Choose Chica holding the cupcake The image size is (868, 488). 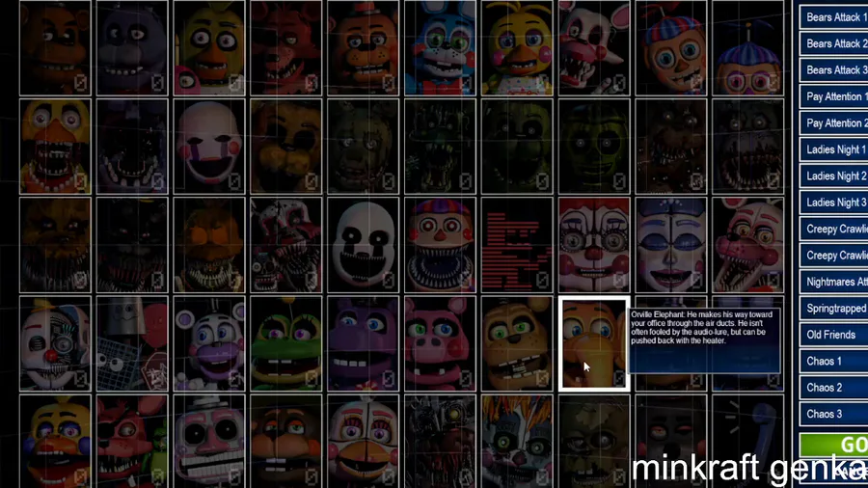(208, 47)
